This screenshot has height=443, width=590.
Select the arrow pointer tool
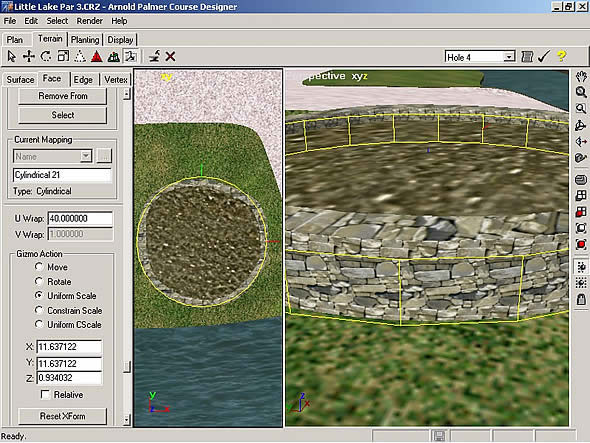12,56
